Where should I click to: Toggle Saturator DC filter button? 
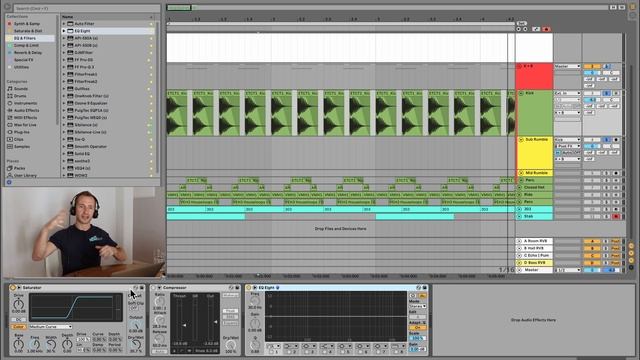(x=18, y=320)
